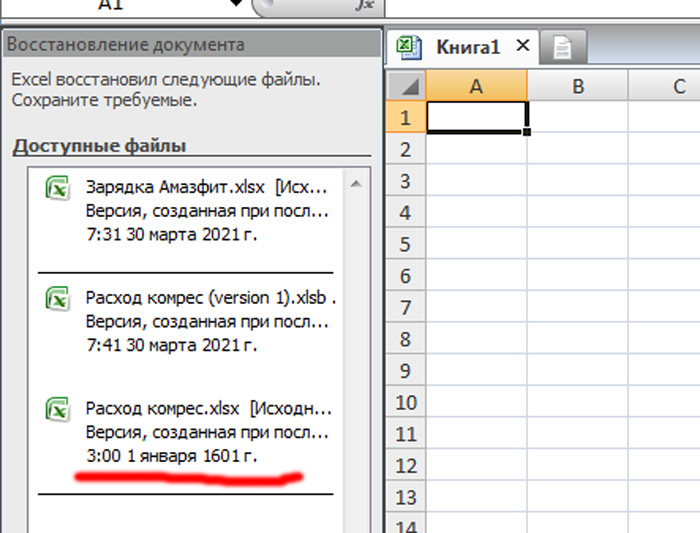
Task: Click the Name Box showing A1
Action: click(x=120, y=5)
